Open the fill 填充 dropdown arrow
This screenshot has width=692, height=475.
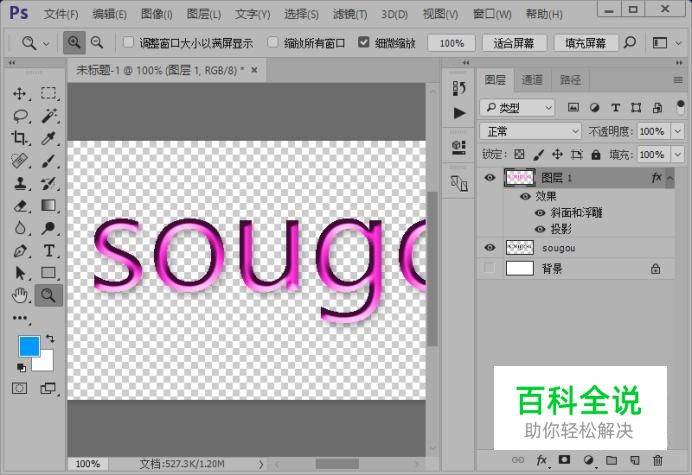(x=677, y=155)
